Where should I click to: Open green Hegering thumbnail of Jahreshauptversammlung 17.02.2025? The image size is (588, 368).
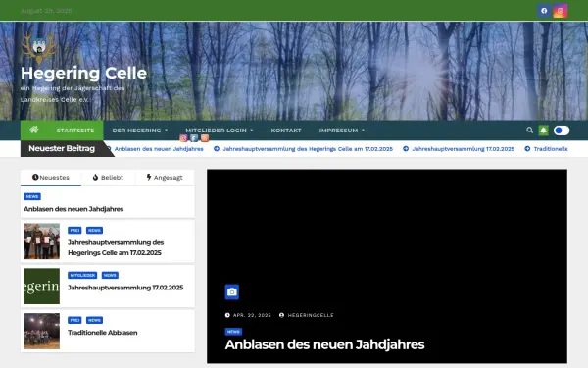coord(41,287)
